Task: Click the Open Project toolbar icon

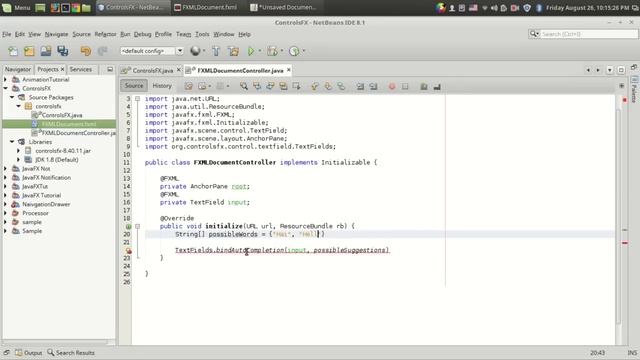Action: (46, 51)
